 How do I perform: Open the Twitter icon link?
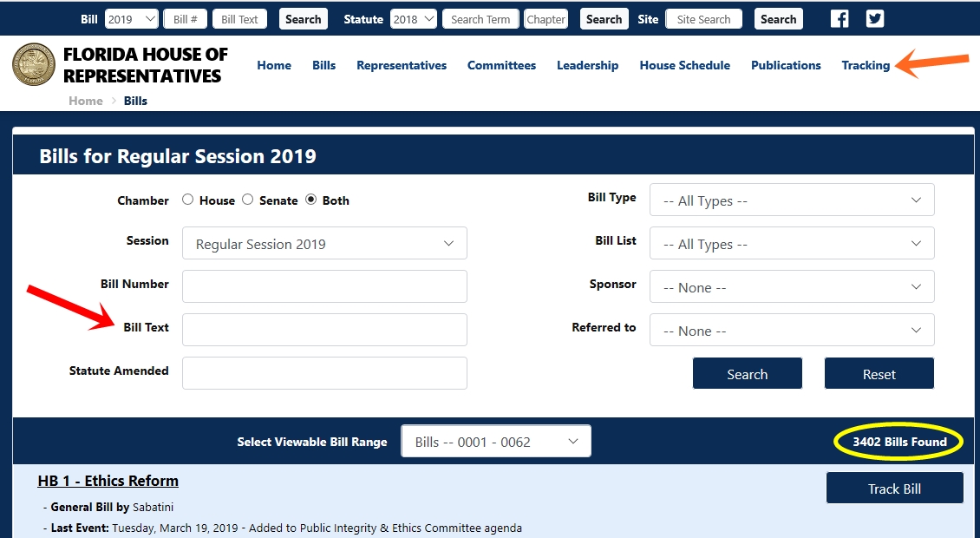[x=875, y=19]
